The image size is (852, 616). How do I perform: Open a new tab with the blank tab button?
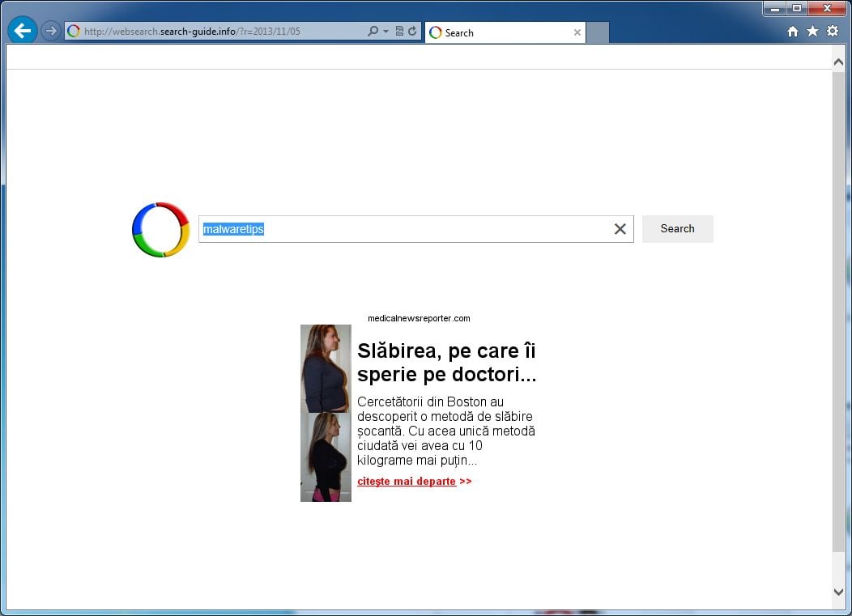tap(598, 32)
